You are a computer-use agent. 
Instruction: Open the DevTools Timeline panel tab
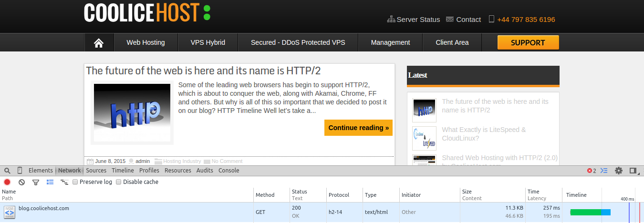[123, 171]
